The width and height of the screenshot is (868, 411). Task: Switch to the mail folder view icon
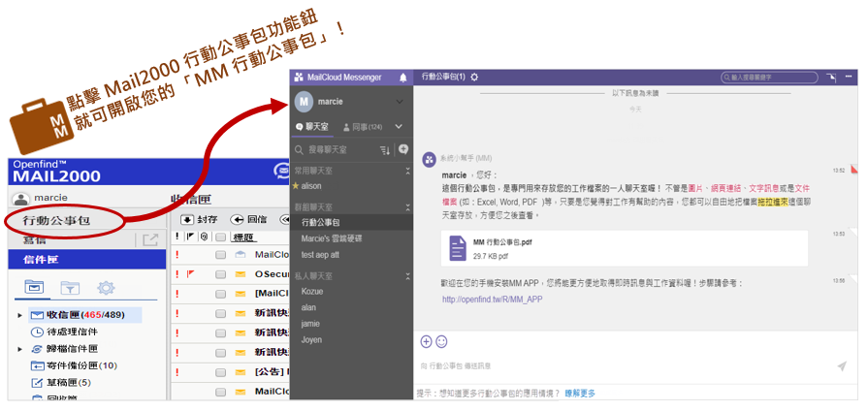[34, 287]
